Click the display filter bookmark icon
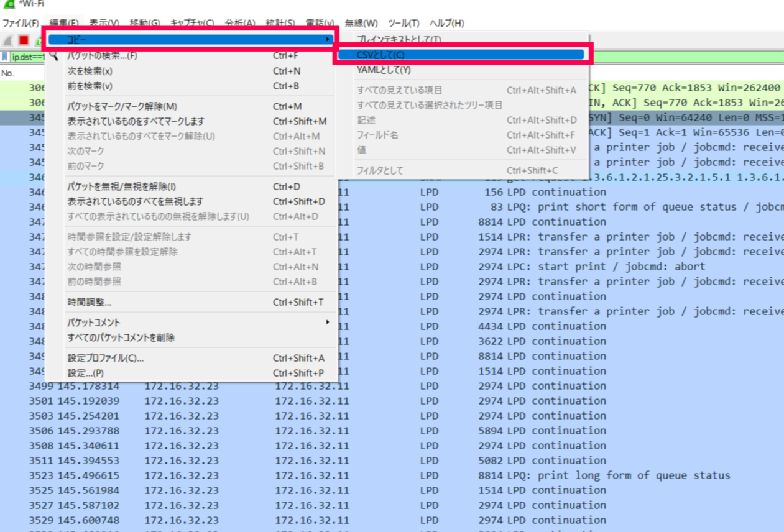Screen dimensions: 784x532 [x=5, y=57]
